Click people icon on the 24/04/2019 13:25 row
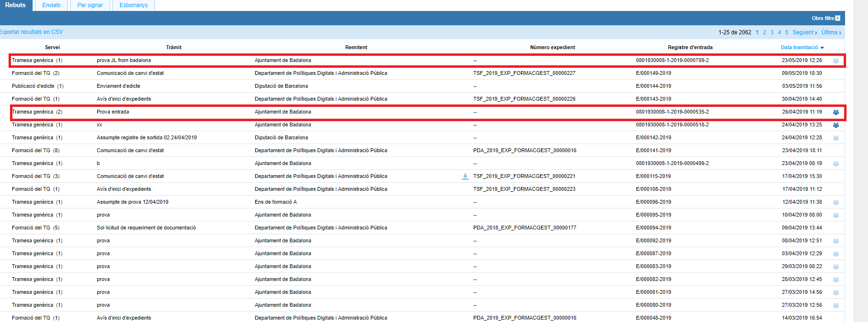 point(836,125)
